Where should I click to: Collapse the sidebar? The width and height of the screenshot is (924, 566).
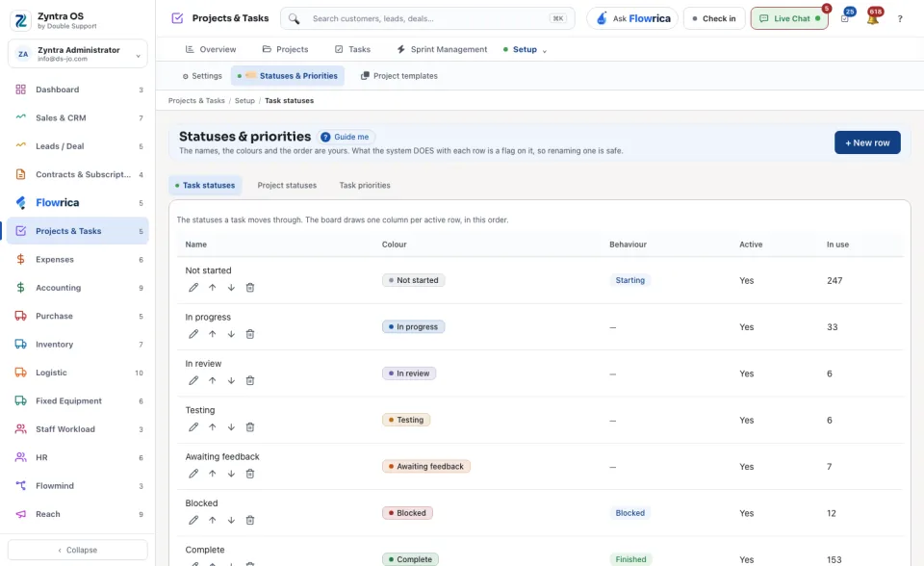click(x=78, y=550)
